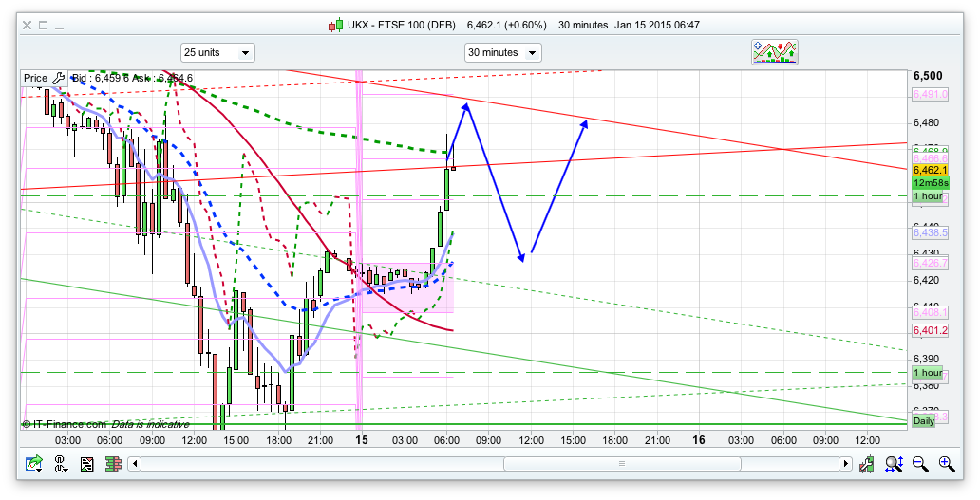
Task: Open candlestick style settings wrench icon
Action: point(867,464)
